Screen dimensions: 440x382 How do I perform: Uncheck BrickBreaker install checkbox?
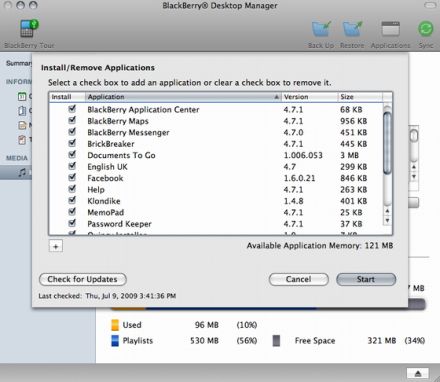72,143
